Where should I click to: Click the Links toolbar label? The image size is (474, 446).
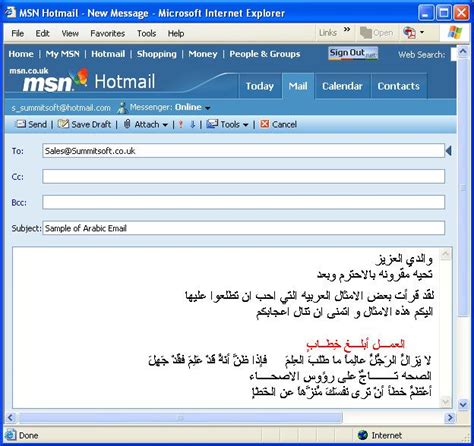(328, 33)
